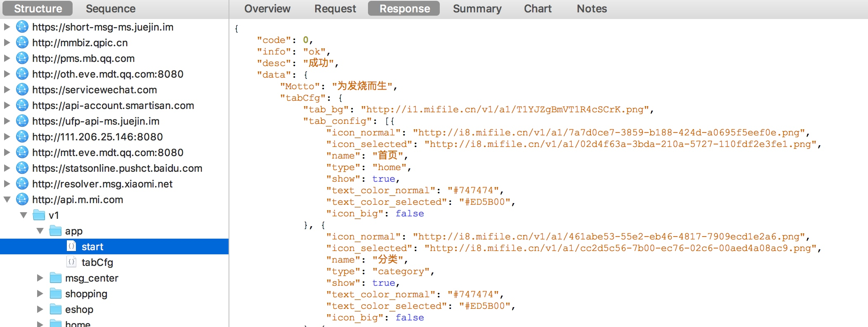
Task: Expand the shopping folder
Action: click(x=40, y=294)
